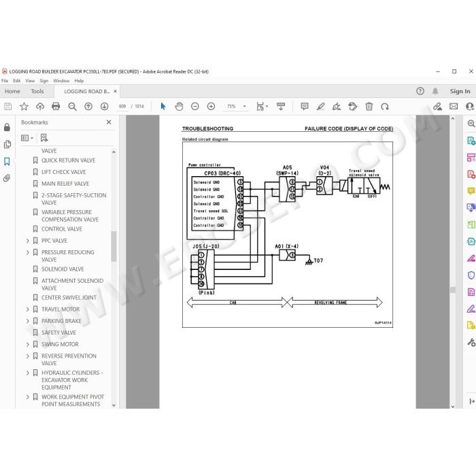Open the Window menu
Screen dimensions: 476x476
click(61, 81)
